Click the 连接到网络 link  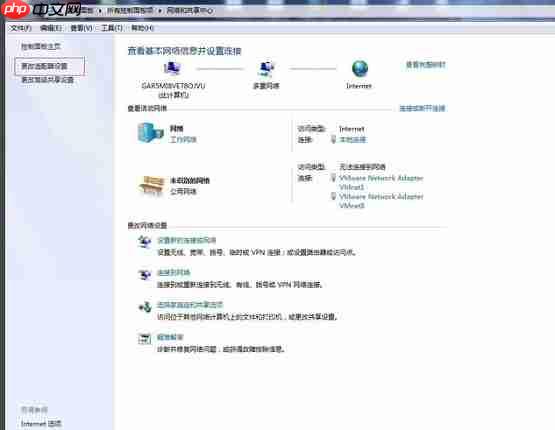point(173,273)
